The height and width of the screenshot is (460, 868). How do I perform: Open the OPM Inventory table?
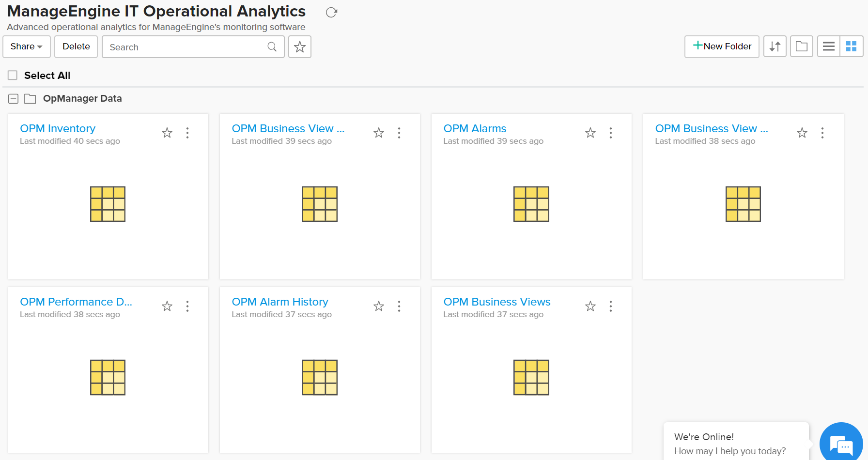58,128
